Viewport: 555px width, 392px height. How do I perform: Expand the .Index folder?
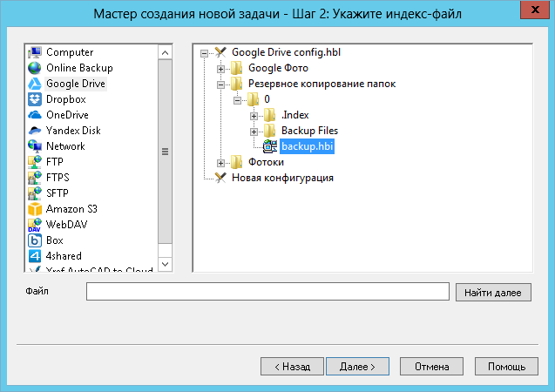pyautogui.click(x=254, y=116)
